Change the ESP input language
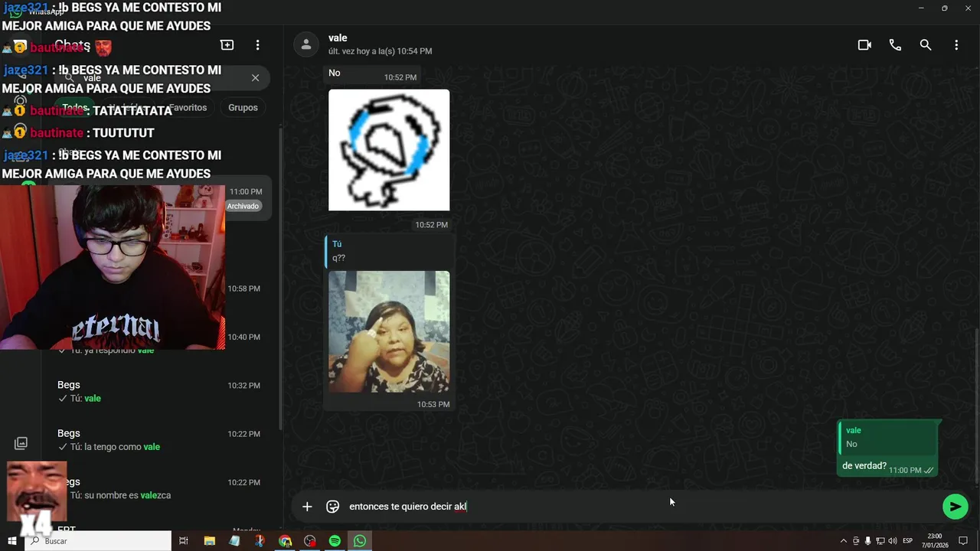This screenshot has height=551, width=980. (908, 541)
